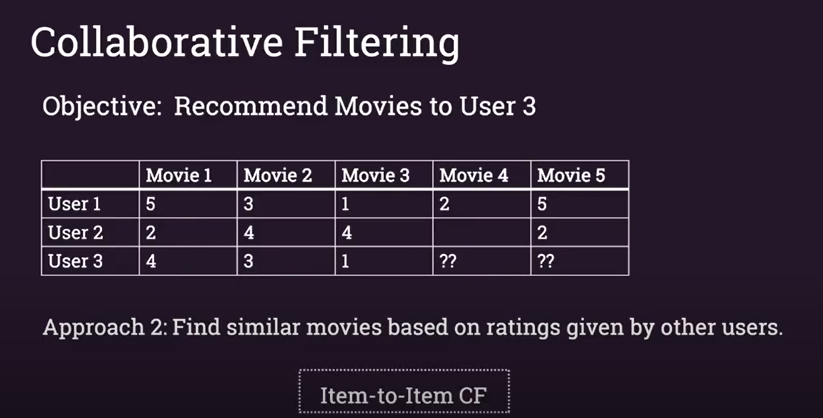The image size is (823, 418).
Task: Click User 2's empty Movie 4 cell
Action: click(x=482, y=232)
